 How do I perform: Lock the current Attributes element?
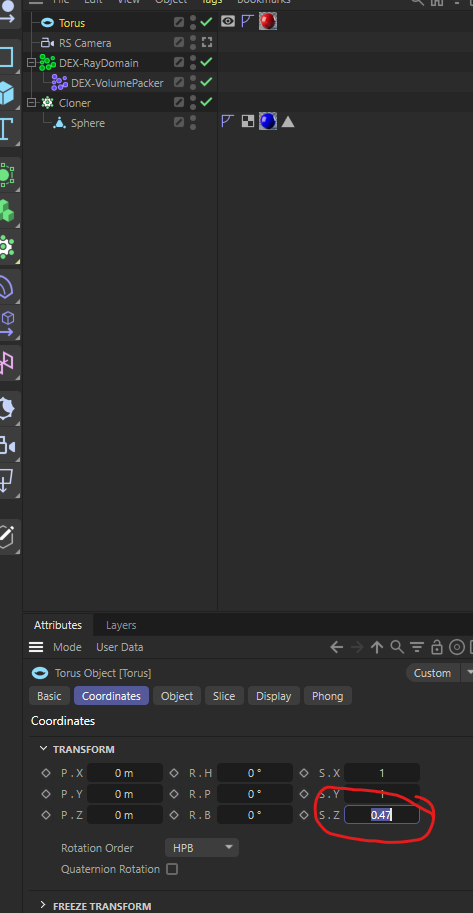pyautogui.click(x=437, y=647)
